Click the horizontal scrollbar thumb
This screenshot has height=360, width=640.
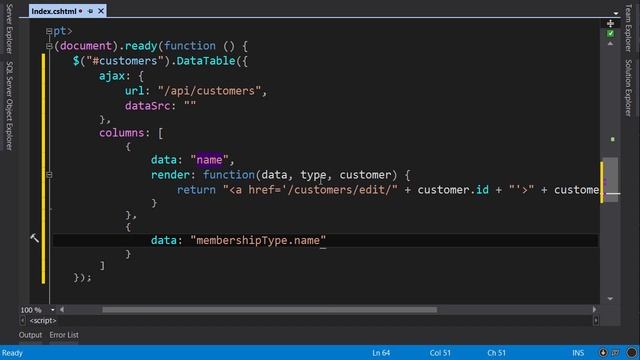pyautogui.click(x=269, y=310)
